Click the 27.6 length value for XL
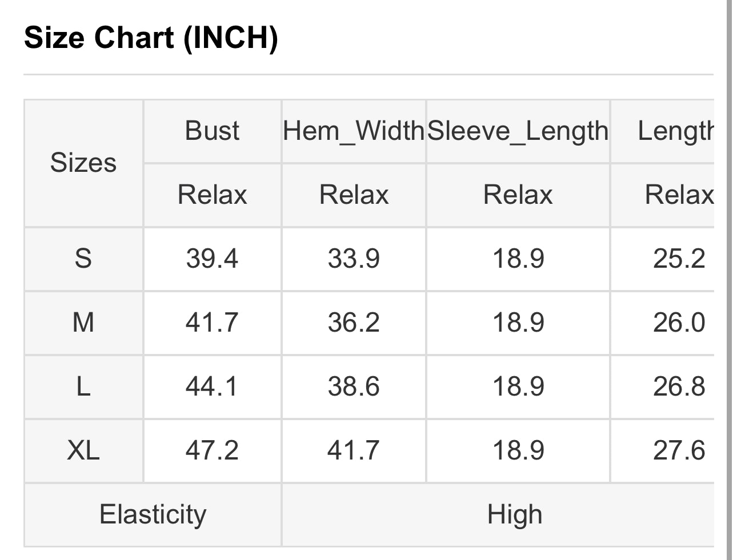 pyautogui.click(x=679, y=450)
